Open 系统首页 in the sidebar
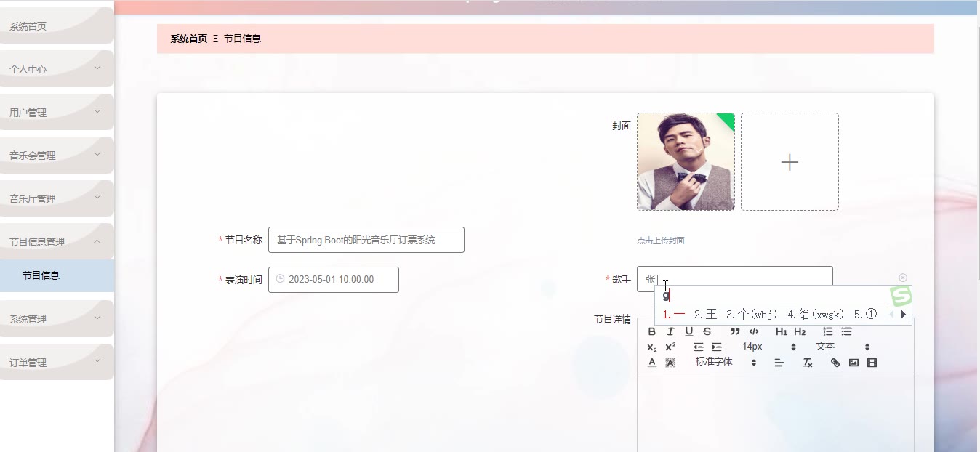Screen dimensions: 980x452 tap(57, 26)
